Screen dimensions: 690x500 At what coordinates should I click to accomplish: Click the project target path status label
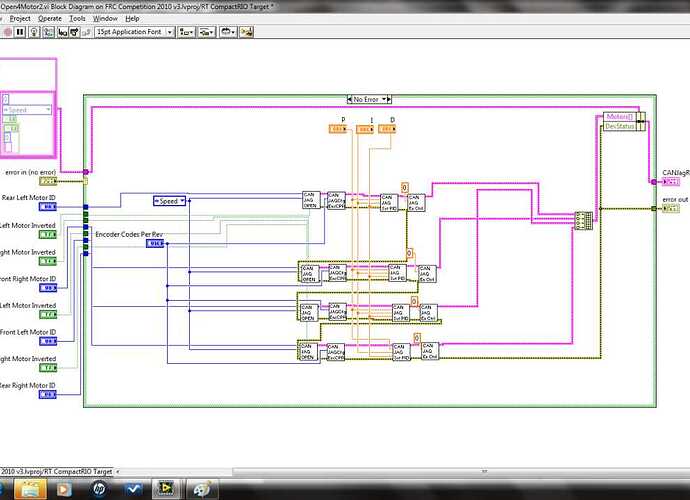pos(56,471)
